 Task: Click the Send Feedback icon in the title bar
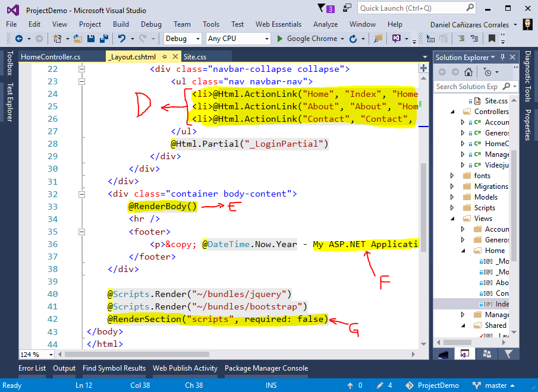click(x=347, y=8)
